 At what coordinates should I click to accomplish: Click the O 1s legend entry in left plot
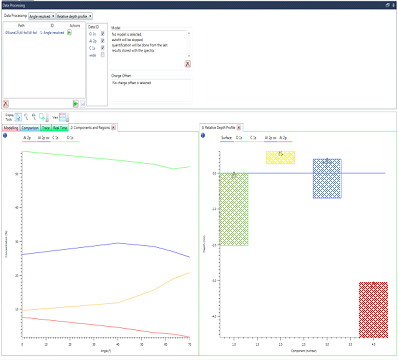click(x=72, y=139)
